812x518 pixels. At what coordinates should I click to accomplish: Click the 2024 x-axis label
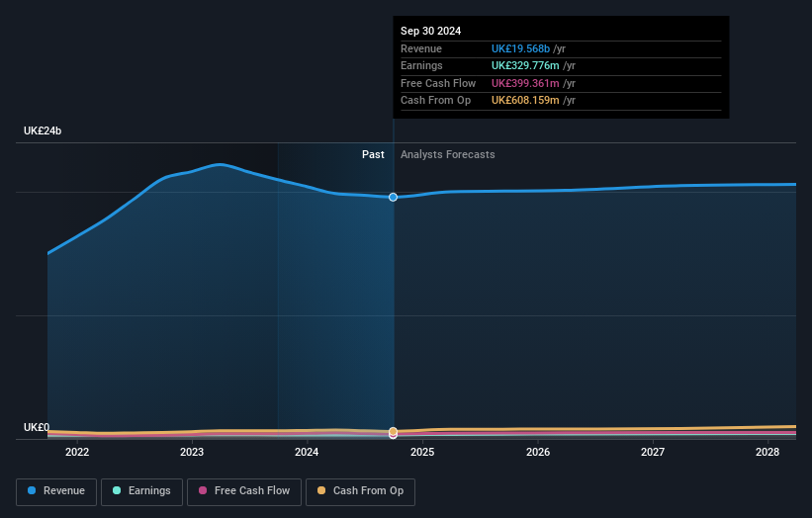[x=307, y=452]
